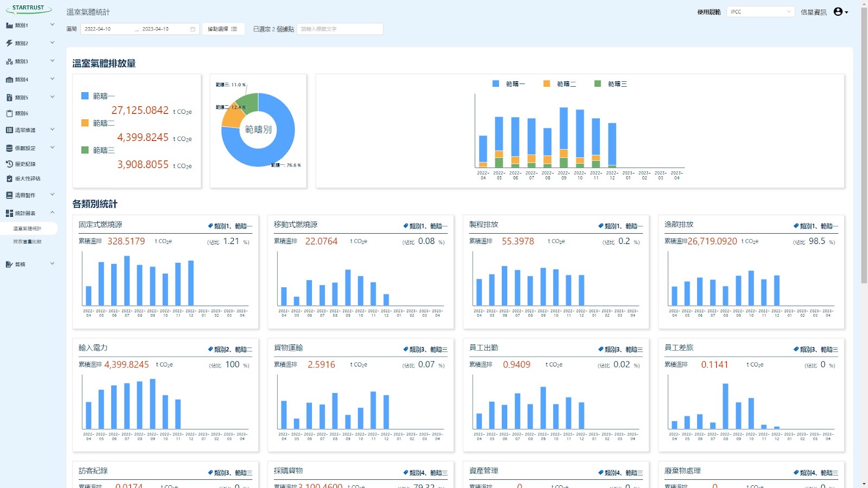
Task: Expand the 清單維護 sidebar chevron
Action: pyautogui.click(x=52, y=130)
